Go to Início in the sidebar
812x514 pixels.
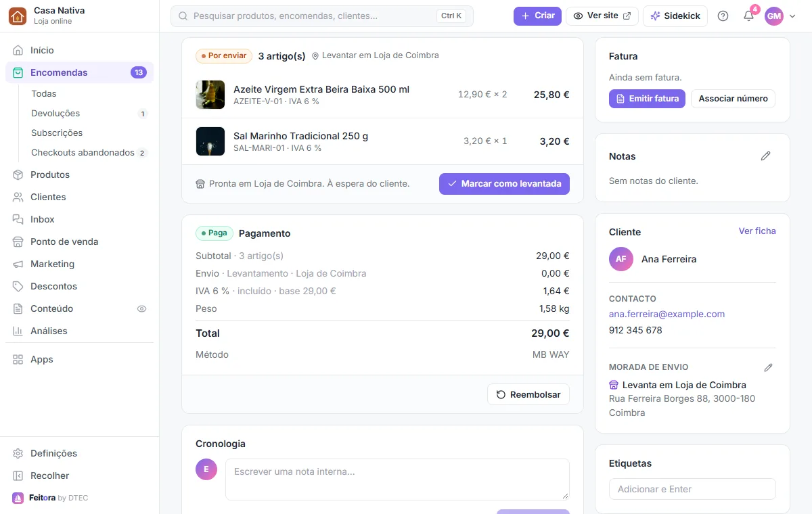click(x=80, y=50)
